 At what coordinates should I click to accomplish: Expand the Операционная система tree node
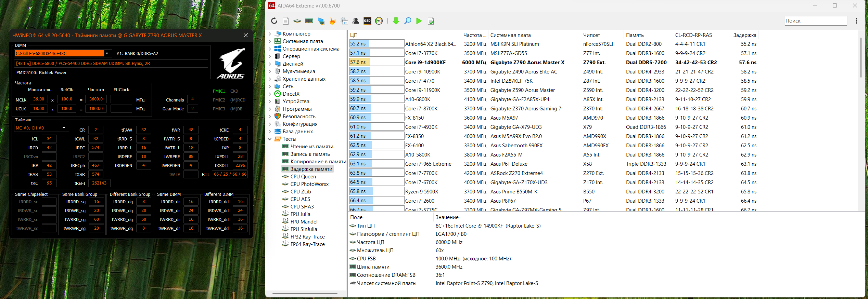[x=270, y=49]
